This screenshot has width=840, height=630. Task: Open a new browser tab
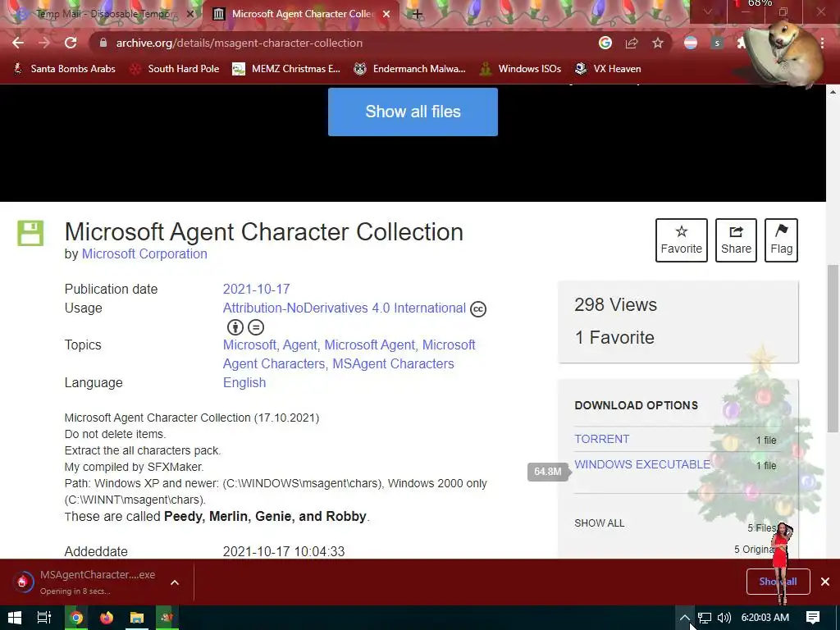click(x=418, y=14)
